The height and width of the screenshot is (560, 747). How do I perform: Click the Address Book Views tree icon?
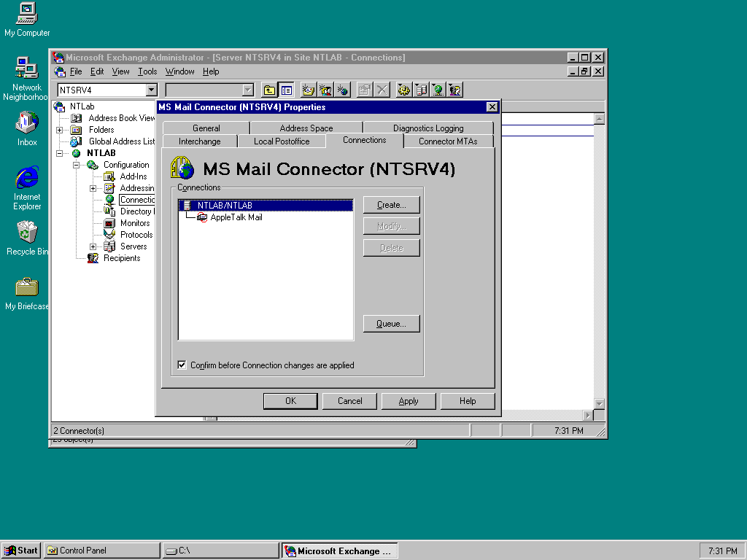[76, 118]
